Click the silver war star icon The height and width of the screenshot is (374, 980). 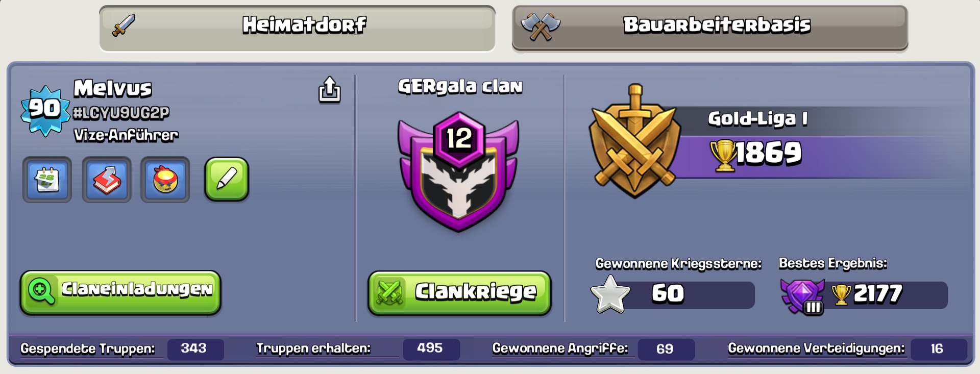(x=610, y=294)
